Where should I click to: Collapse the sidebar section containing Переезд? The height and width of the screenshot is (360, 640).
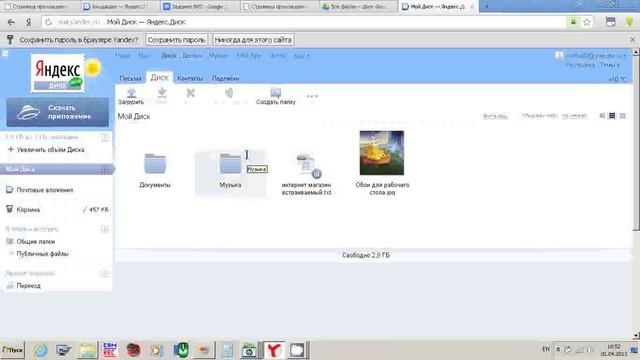105,273
